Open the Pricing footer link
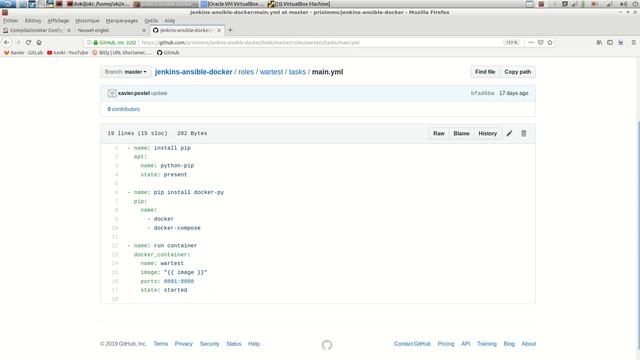640x360 pixels. pos(446,344)
